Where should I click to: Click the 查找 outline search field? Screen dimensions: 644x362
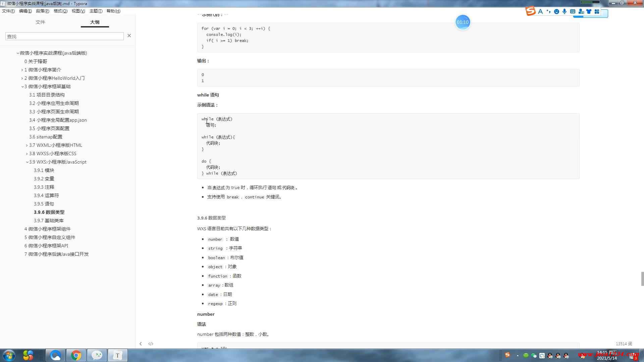64,36
